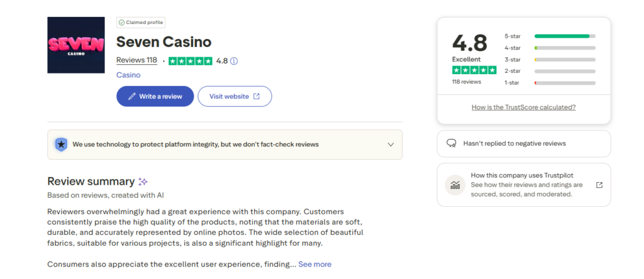
Task: Click the green star rating beside Reviews 118
Action: 191,61
